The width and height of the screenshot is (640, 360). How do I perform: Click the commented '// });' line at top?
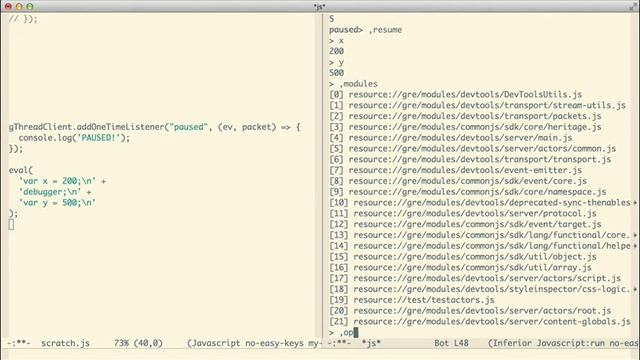click(23, 19)
